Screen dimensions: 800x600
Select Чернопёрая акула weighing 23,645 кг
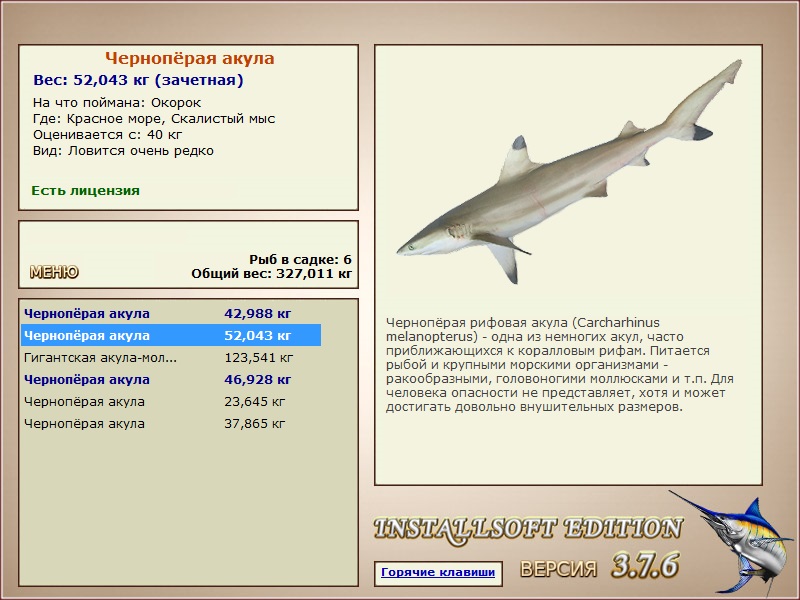(171, 402)
